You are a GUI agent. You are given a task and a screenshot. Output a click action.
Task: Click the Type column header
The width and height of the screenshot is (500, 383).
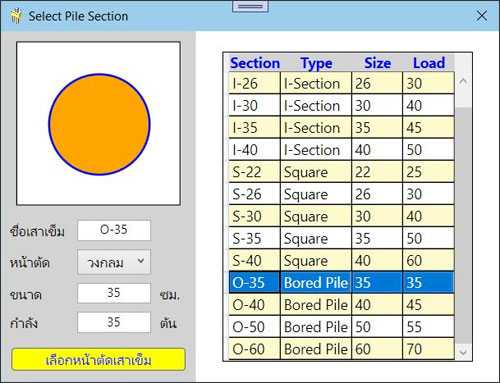(316, 63)
